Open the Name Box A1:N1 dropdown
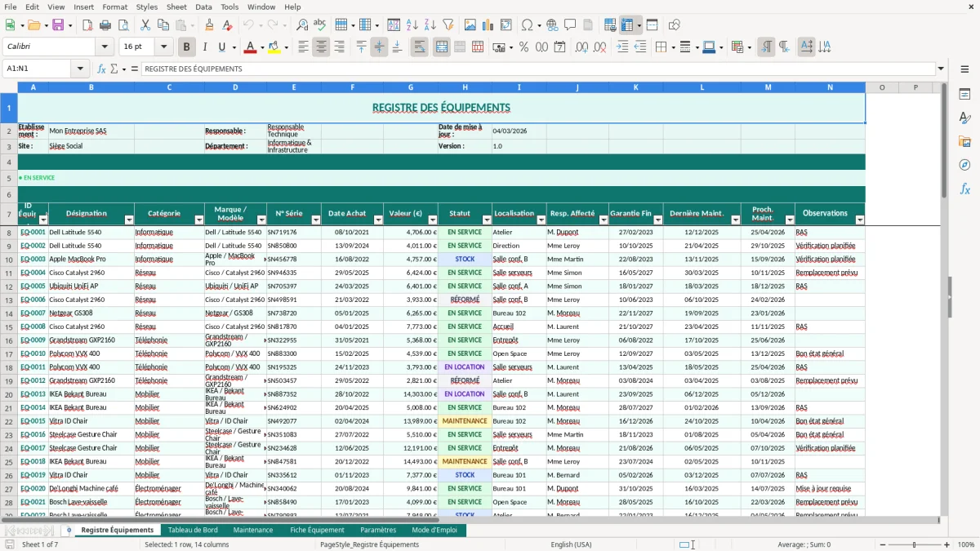980x551 pixels. pyautogui.click(x=81, y=69)
